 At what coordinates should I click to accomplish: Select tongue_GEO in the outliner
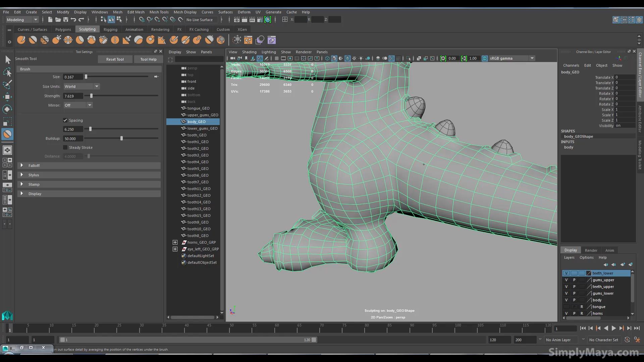[x=198, y=108]
